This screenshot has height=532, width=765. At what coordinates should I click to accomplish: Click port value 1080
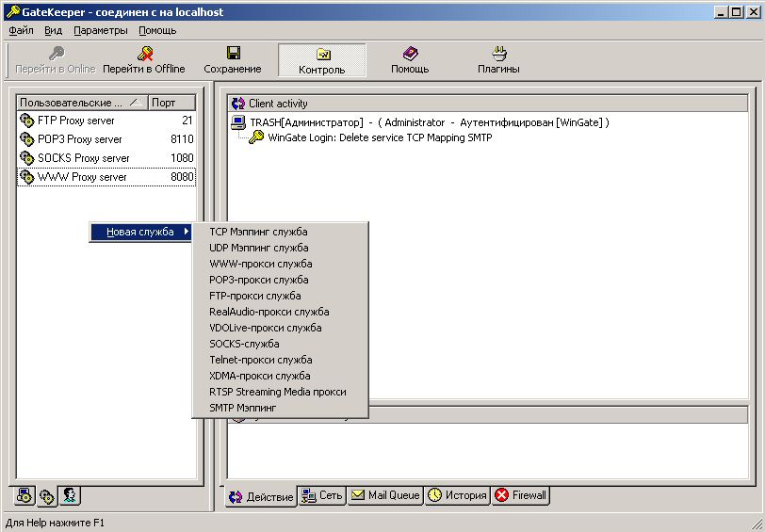(182, 158)
